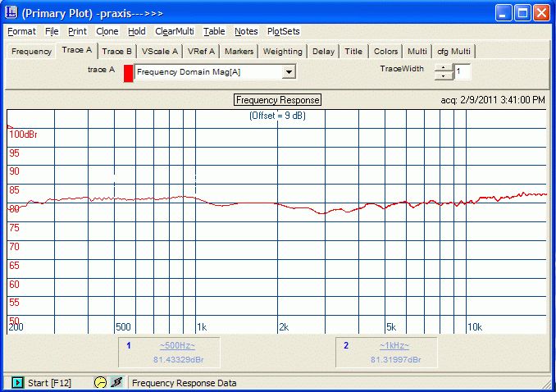556x392 pixels.
Task: Open the File menu
Action: click(x=52, y=31)
